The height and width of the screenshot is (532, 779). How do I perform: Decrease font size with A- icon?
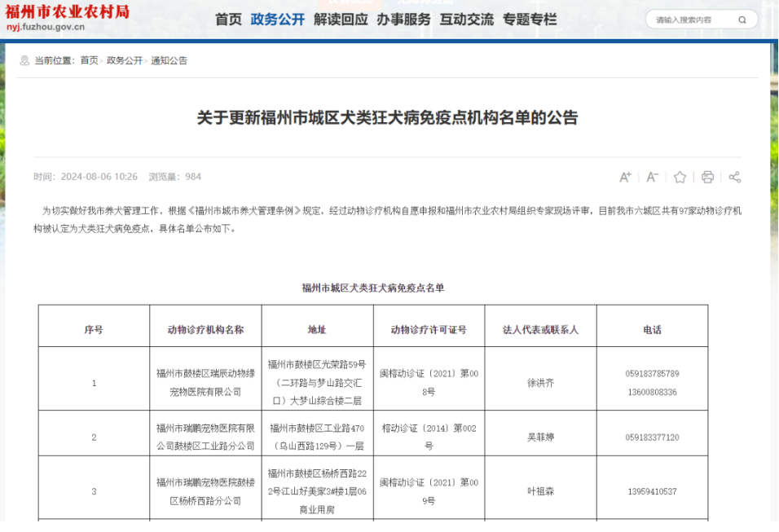pyautogui.click(x=652, y=177)
